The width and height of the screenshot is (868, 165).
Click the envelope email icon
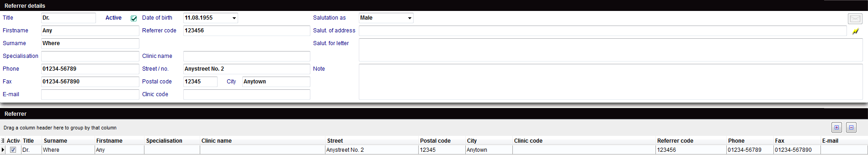[x=855, y=18]
